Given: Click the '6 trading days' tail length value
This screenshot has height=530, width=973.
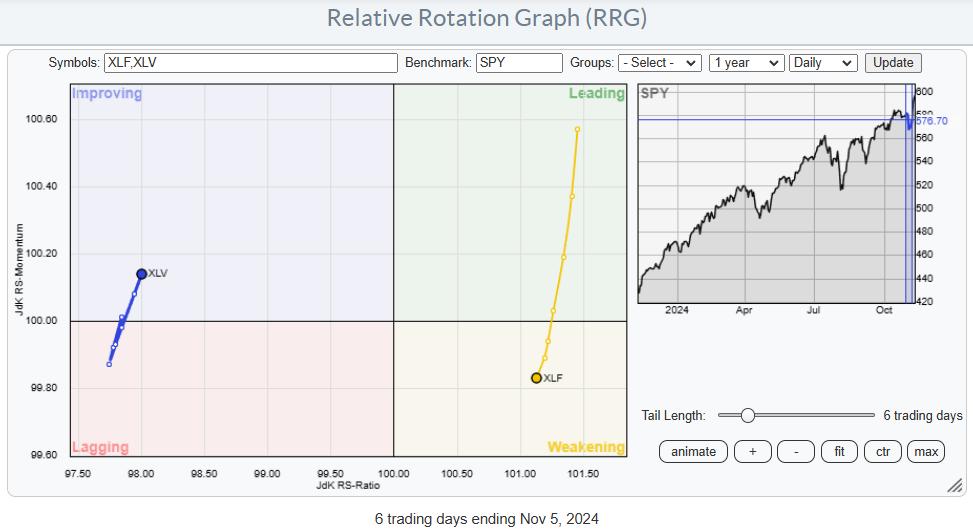Looking at the screenshot, I should [923, 415].
